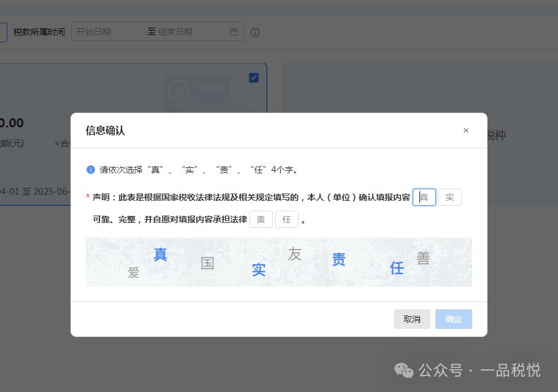Focus the declaration box with placeholder 责
The height and width of the screenshot is (392, 558).
pyautogui.click(x=261, y=219)
